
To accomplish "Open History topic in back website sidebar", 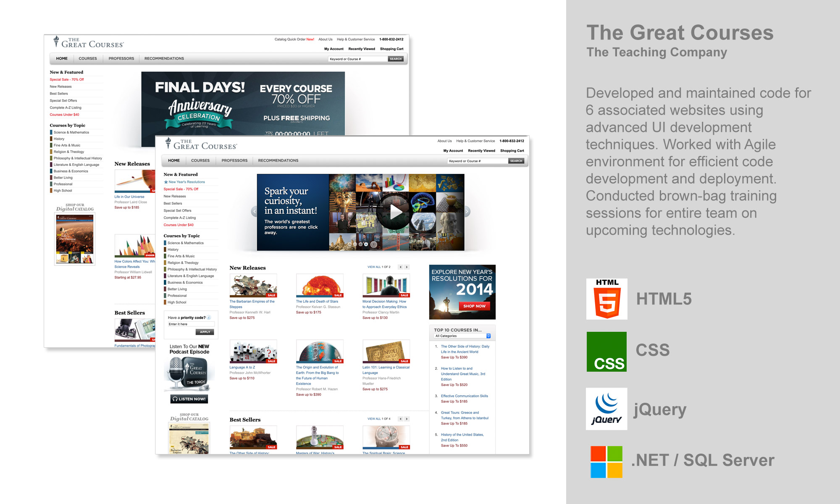I will tap(59, 139).
